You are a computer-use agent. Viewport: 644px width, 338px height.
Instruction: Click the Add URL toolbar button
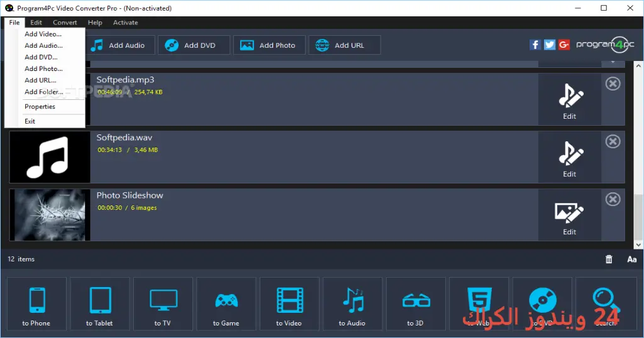(x=345, y=45)
